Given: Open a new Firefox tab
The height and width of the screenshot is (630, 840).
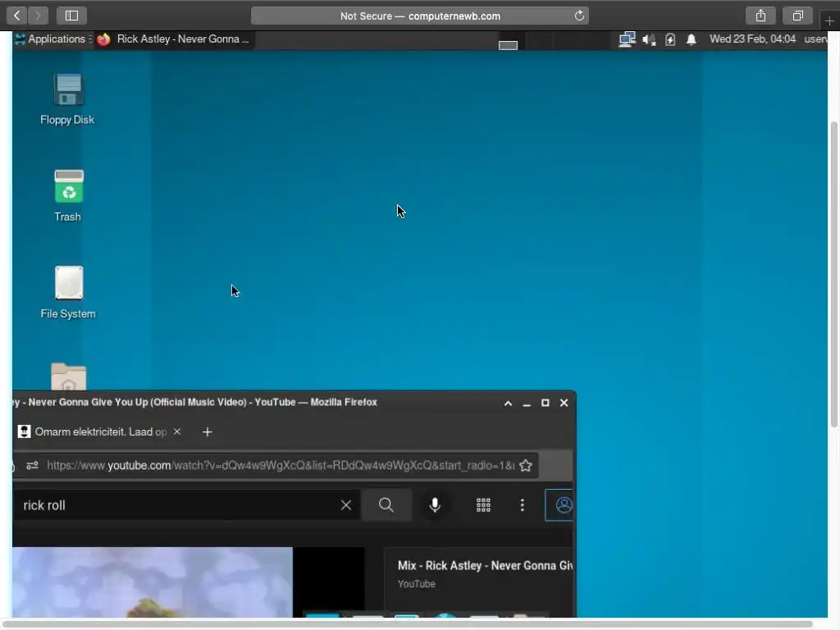Looking at the screenshot, I should (x=208, y=431).
